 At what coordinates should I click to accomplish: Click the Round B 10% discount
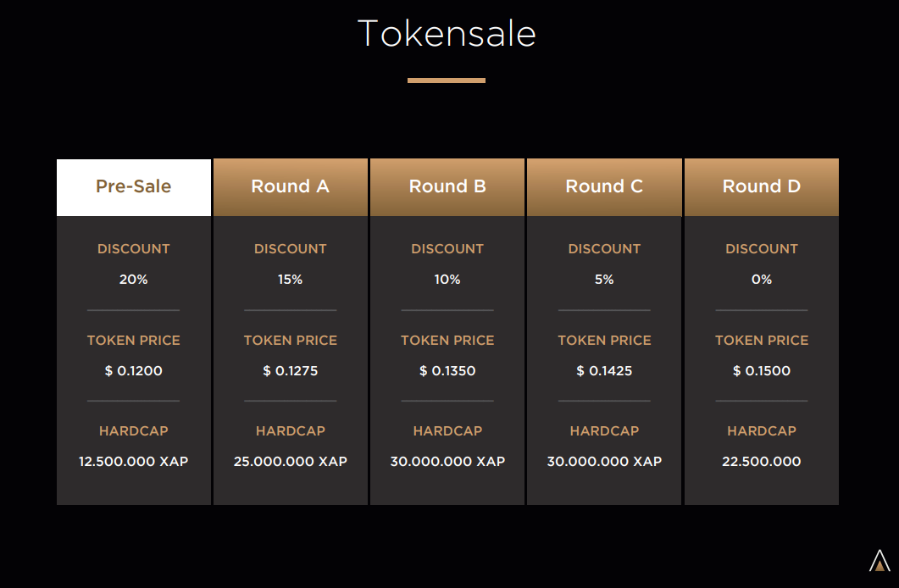pyautogui.click(x=447, y=279)
